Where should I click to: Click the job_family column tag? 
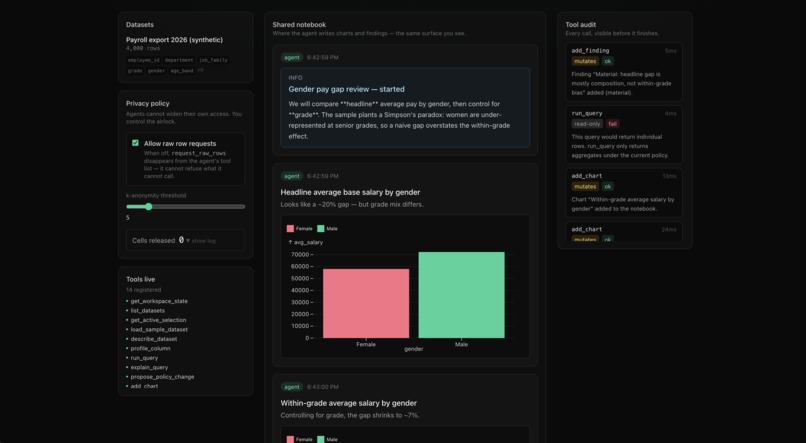point(213,60)
